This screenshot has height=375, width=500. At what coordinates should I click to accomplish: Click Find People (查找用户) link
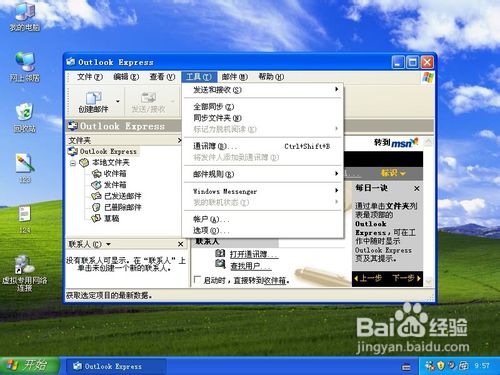(x=251, y=266)
